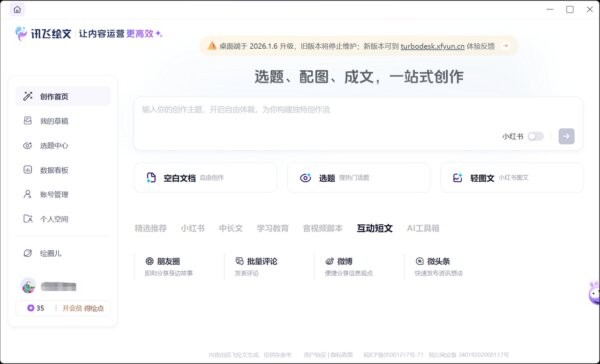Switch to 中长文 tab
The image size is (600, 364).
(231, 229)
